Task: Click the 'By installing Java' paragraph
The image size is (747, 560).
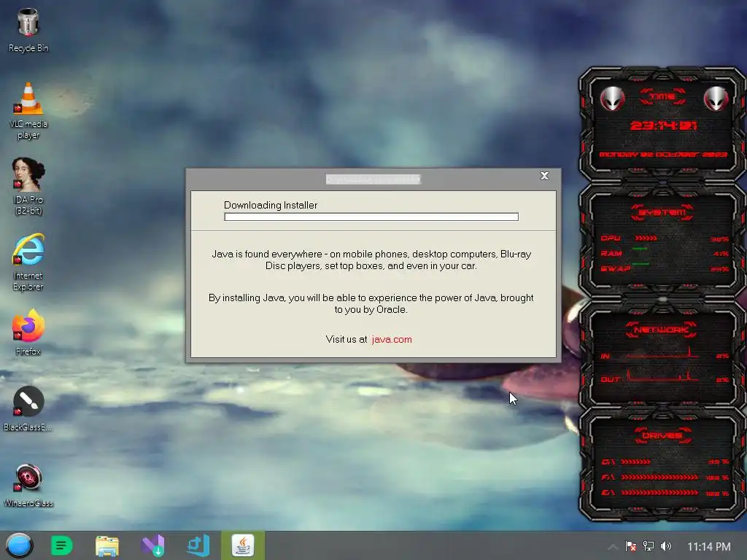Action: 371,304
